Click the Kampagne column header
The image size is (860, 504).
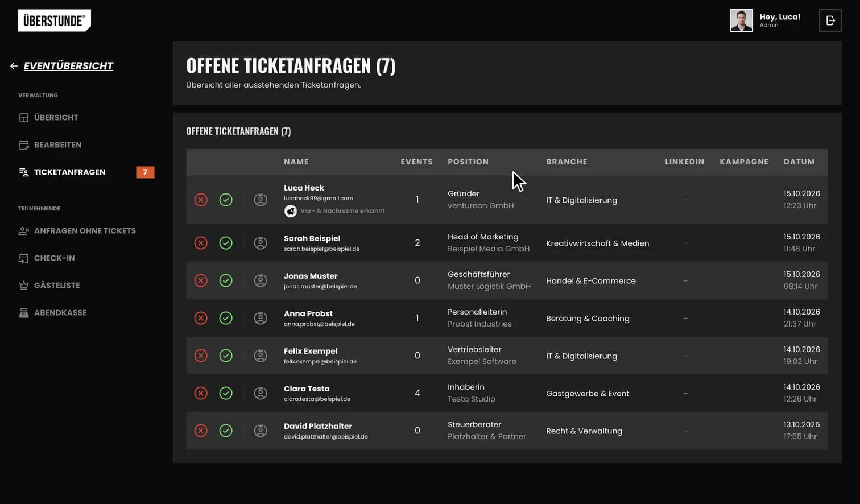744,162
